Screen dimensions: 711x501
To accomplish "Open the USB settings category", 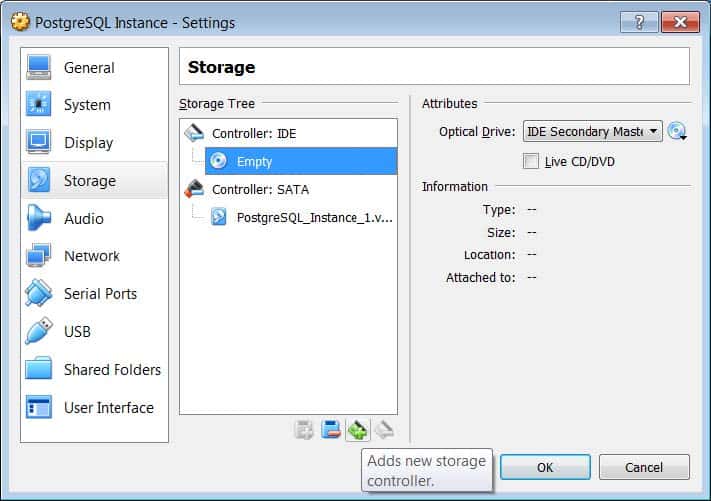I will 95,331.
